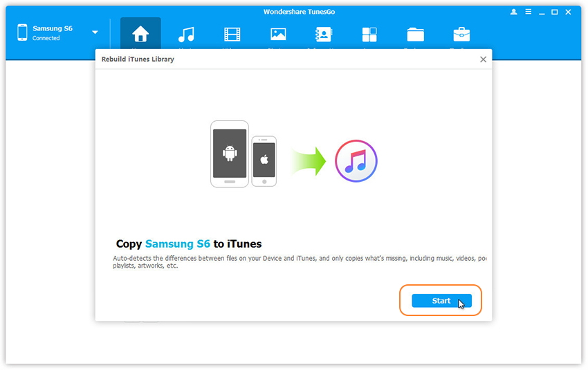Open the Toolbox briefcase icon
The width and height of the screenshot is (588, 370).
tap(461, 35)
